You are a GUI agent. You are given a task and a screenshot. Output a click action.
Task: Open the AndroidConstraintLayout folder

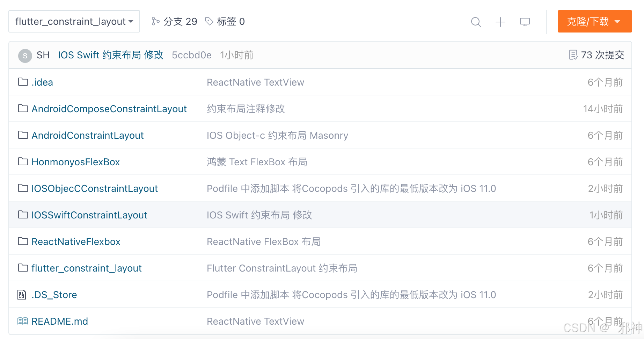pos(88,135)
